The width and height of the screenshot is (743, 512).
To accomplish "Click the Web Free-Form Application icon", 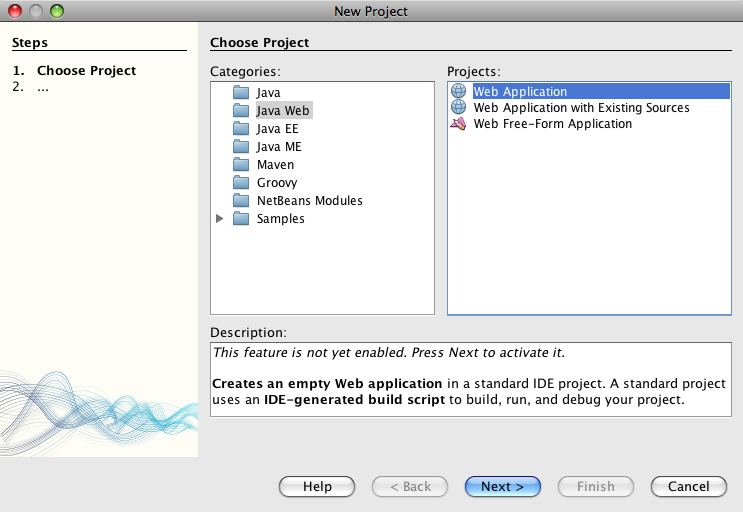I will coord(459,124).
